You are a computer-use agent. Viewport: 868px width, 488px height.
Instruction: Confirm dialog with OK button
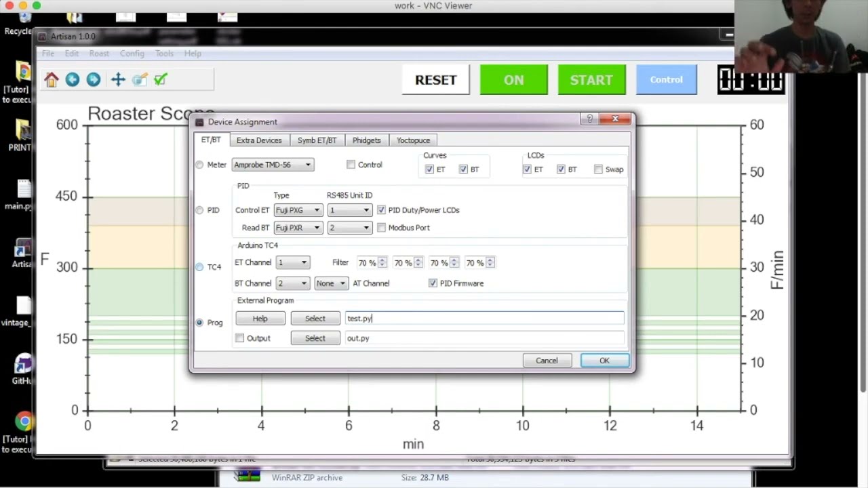pyautogui.click(x=604, y=361)
